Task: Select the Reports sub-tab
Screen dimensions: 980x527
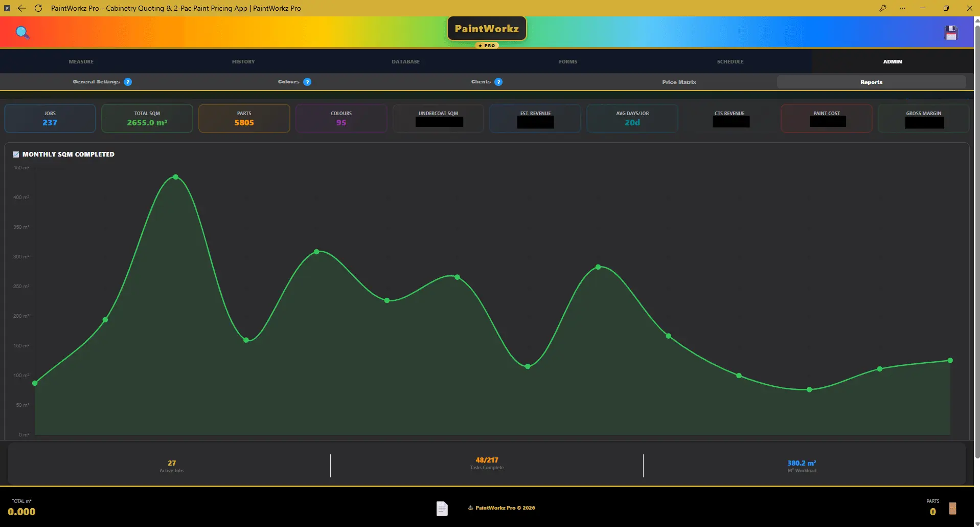Action: (x=871, y=82)
